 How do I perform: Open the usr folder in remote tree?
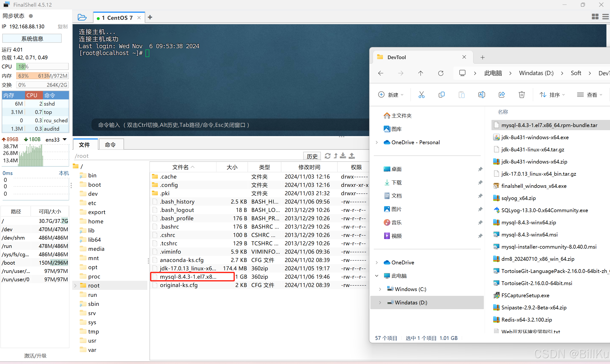(92, 341)
